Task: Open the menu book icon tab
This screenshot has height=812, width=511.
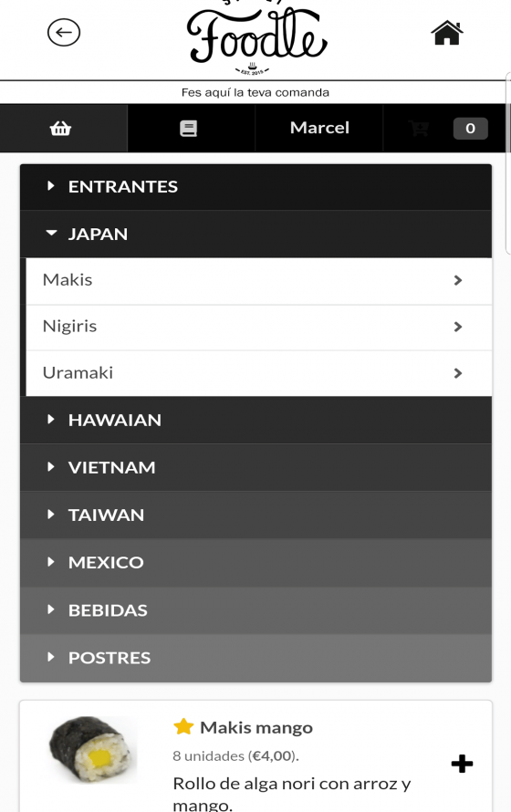Action: (189, 129)
